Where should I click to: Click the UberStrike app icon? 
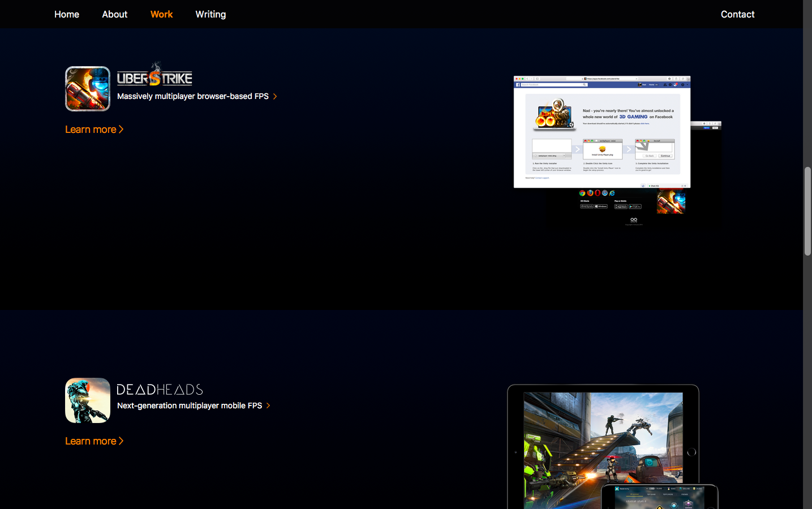coord(88,89)
